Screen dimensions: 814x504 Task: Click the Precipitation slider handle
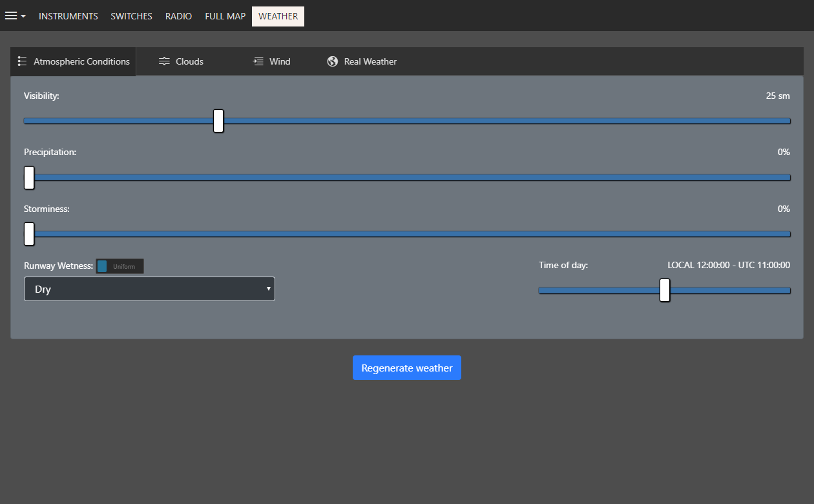(29, 177)
